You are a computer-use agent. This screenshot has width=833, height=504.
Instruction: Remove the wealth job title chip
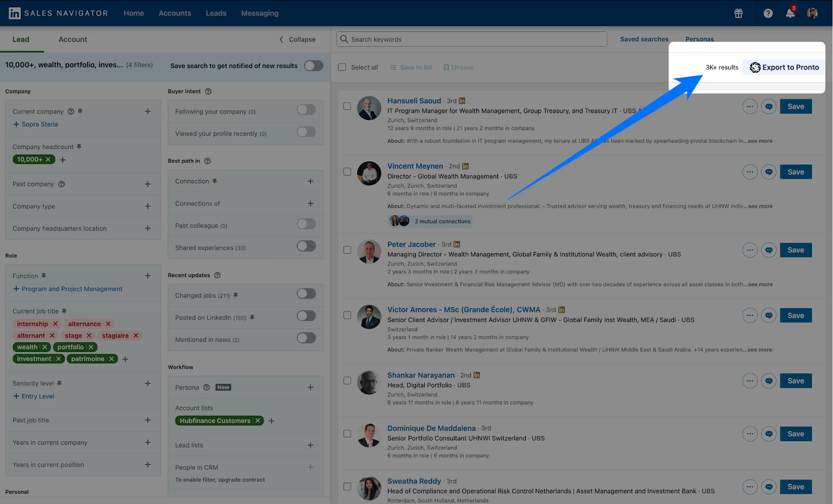coord(45,347)
